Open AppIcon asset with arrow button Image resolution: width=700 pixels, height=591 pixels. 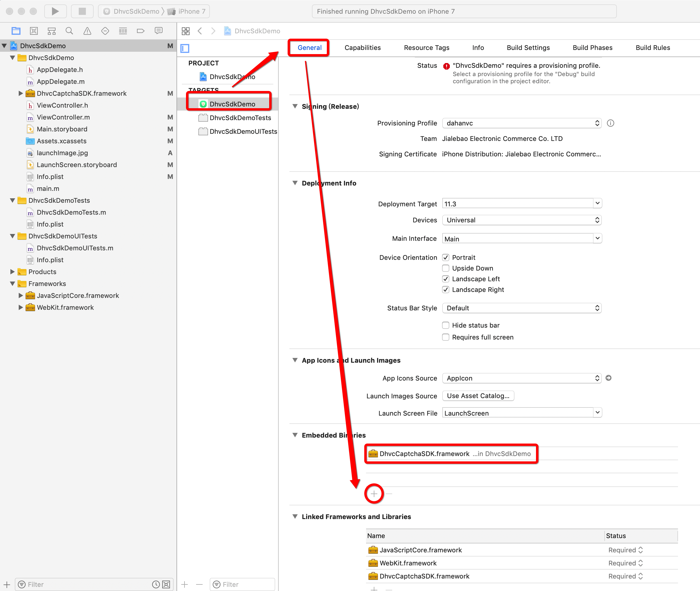coord(608,378)
